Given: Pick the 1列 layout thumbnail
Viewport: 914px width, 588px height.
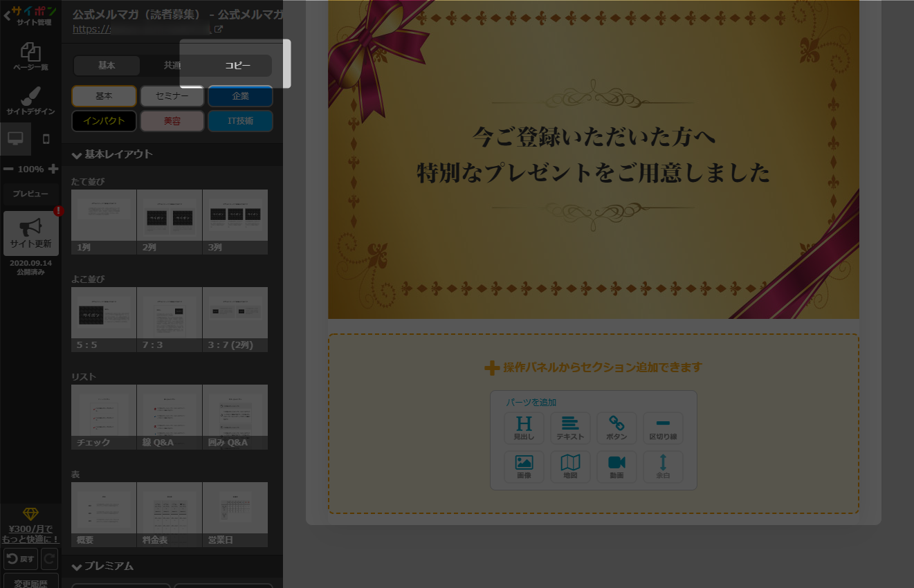Looking at the screenshot, I should point(104,222).
